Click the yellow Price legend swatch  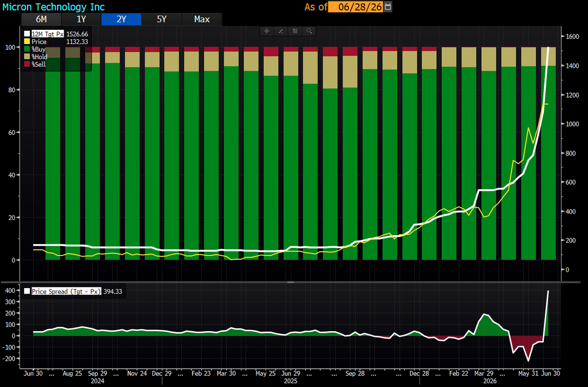click(x=27, y=42)
